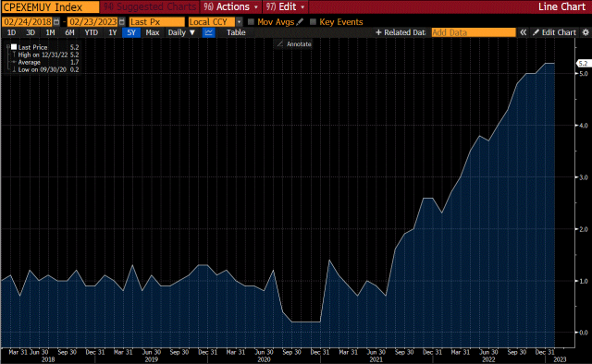Open chart settings gear icon
The width and height of the screenshot is (592, 364).
pos(586,32)
